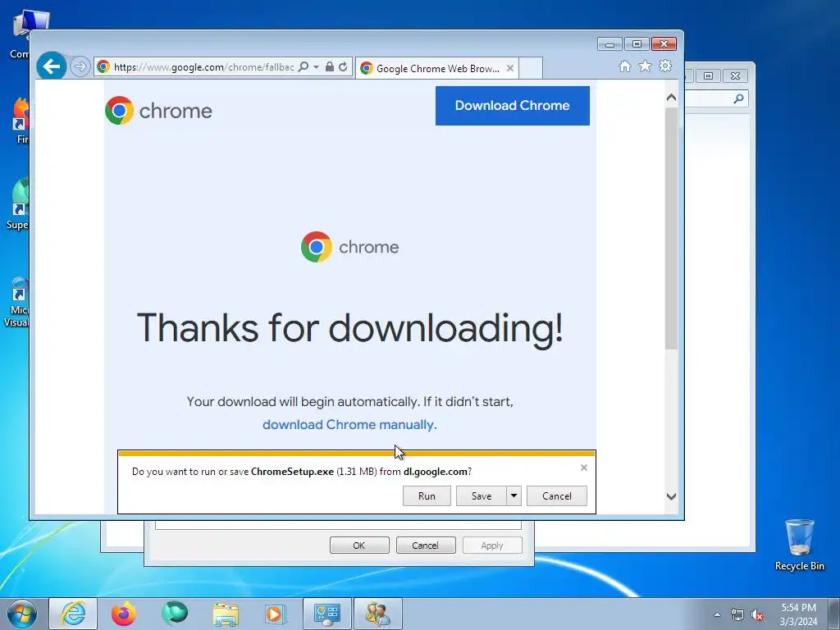Open the Tools gear menu

665,66
